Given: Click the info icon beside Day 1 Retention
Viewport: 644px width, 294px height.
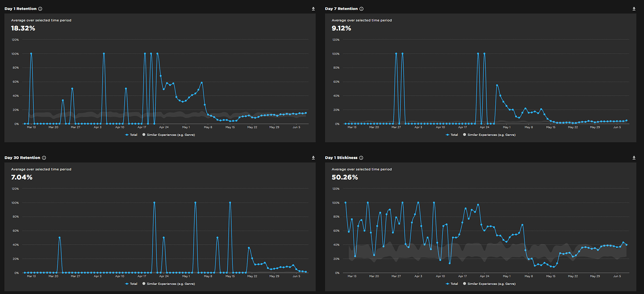Looking at the screenshot, I should pyautogui.click(x=40, y=9).
